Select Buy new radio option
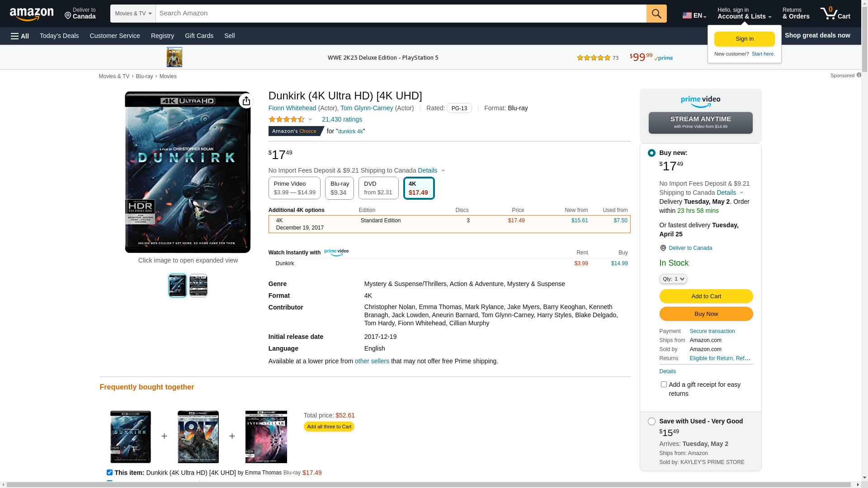Image resolution: width=868 pixels, height=488 pixels. (651, 153)
